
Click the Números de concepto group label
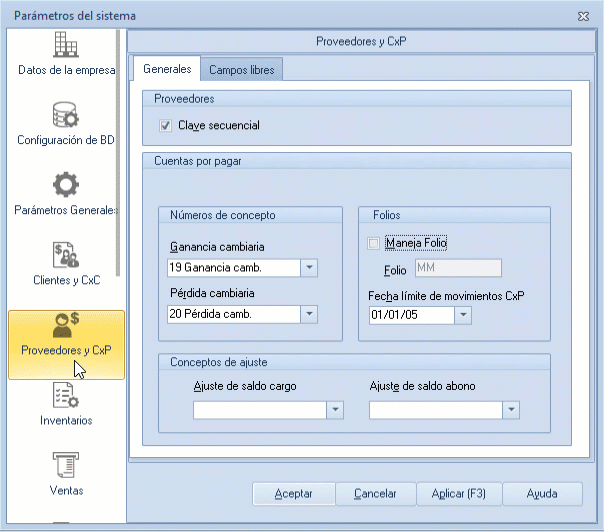(x=223, y=215)
